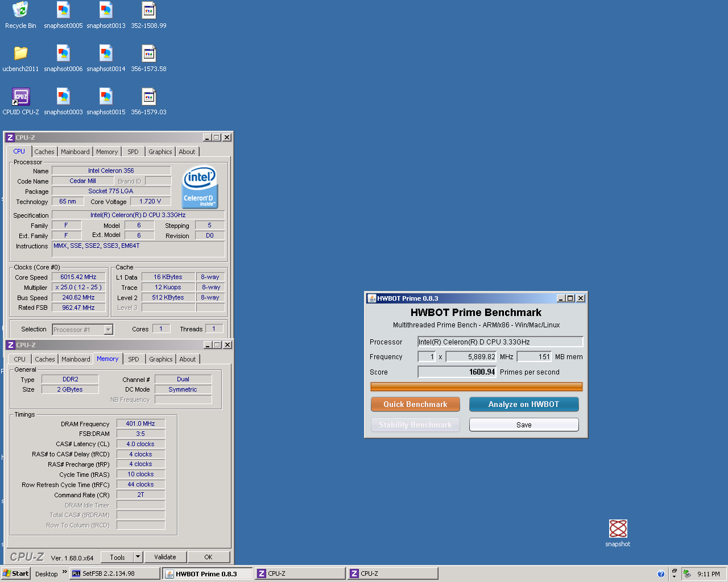Open the 356-1573.58 desktop file
This screenshot has width=728, height=582.
click(x=148, y=59)
